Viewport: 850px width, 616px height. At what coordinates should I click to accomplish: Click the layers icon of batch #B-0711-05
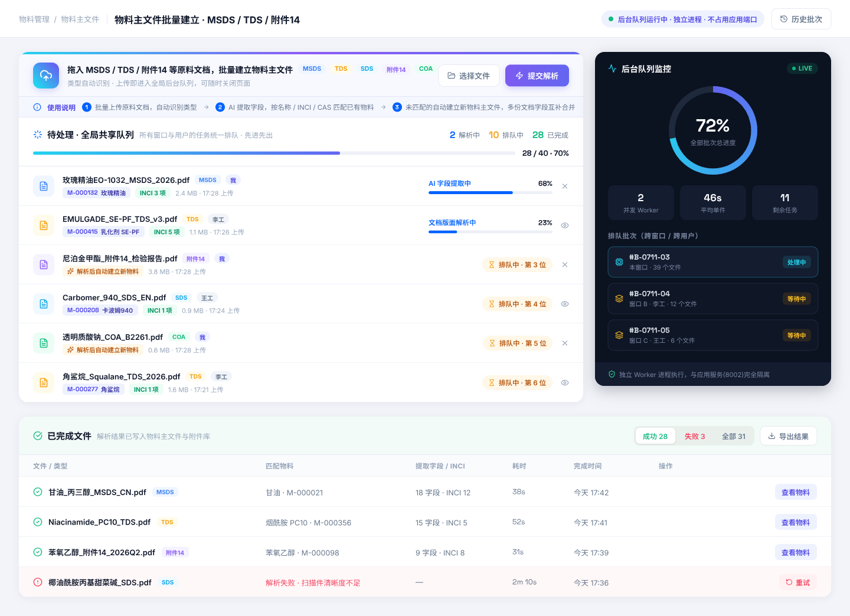point(619,335)
